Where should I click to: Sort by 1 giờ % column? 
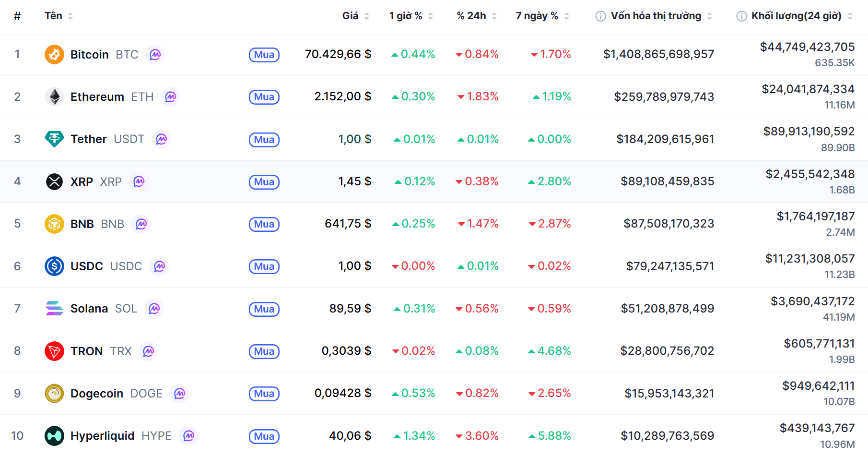tap(411, 16)
